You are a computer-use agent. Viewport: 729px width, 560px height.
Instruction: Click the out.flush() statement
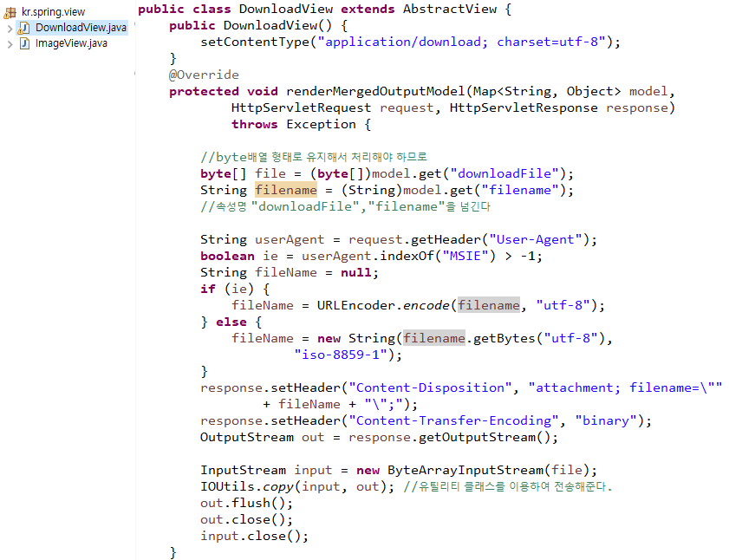click(x=247, y=504)
